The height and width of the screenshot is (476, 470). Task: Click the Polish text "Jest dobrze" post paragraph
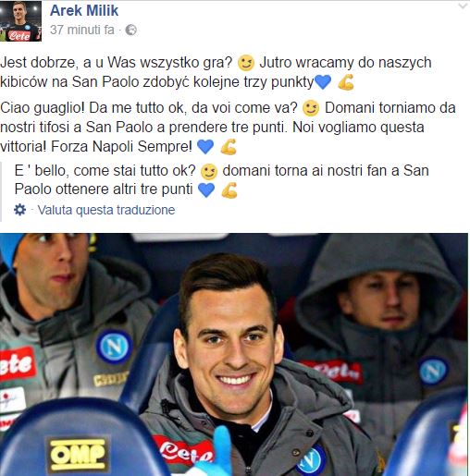216,72
